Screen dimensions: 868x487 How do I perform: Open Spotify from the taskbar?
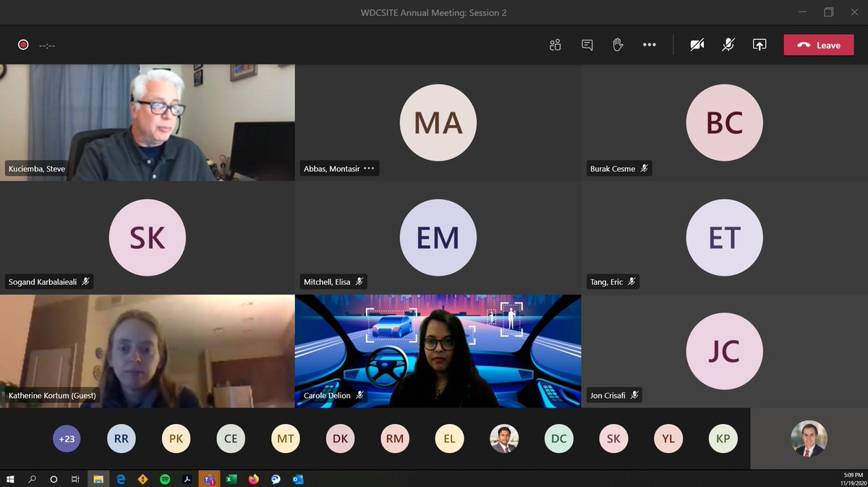(x=165, y=479)
